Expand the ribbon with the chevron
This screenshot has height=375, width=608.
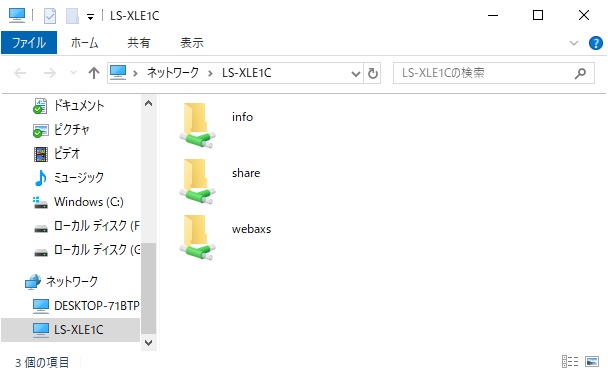pos(574,43)
